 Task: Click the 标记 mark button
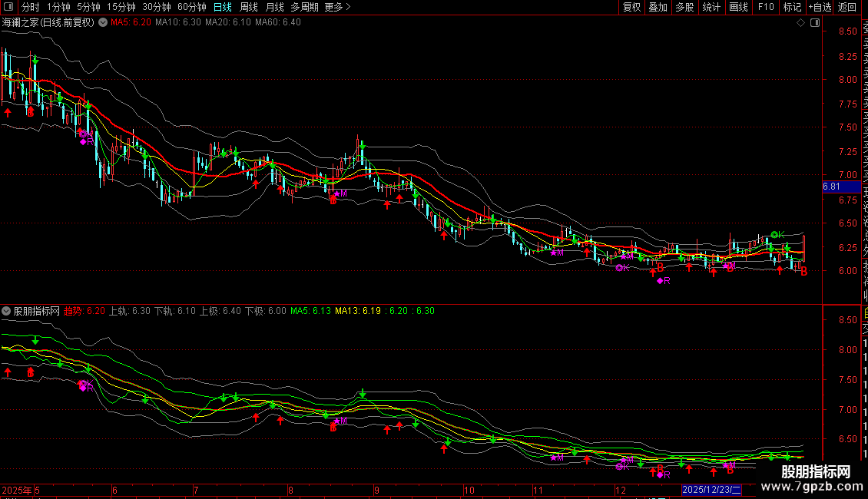791,7
